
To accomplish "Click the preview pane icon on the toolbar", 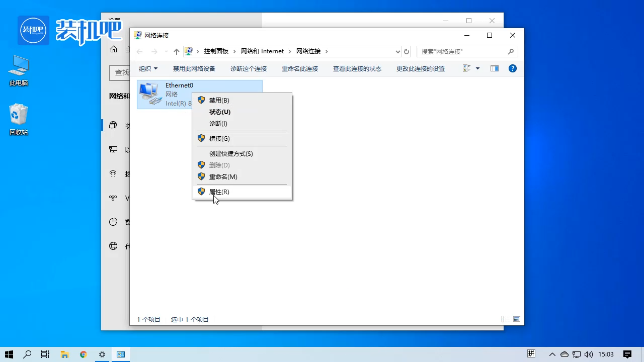I will point(494,68).
